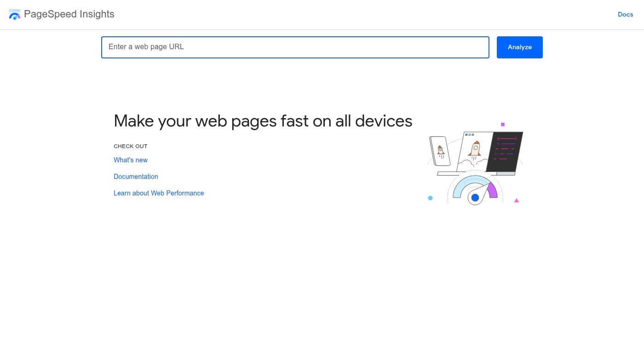Click the purple square decoration above the laptop
This screenshot has width=644, height=338.
click(502, 124)
